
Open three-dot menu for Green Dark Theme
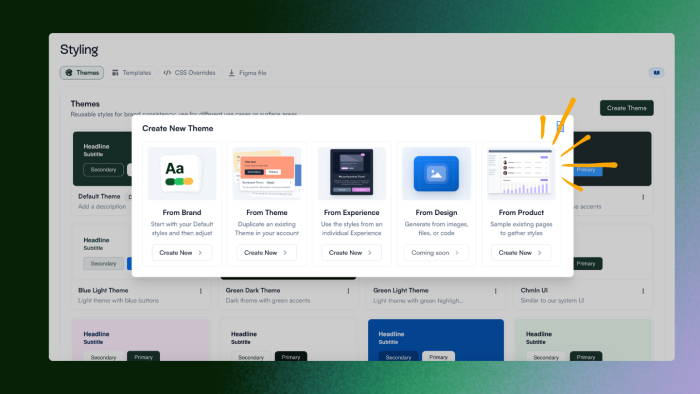(348, 291)
